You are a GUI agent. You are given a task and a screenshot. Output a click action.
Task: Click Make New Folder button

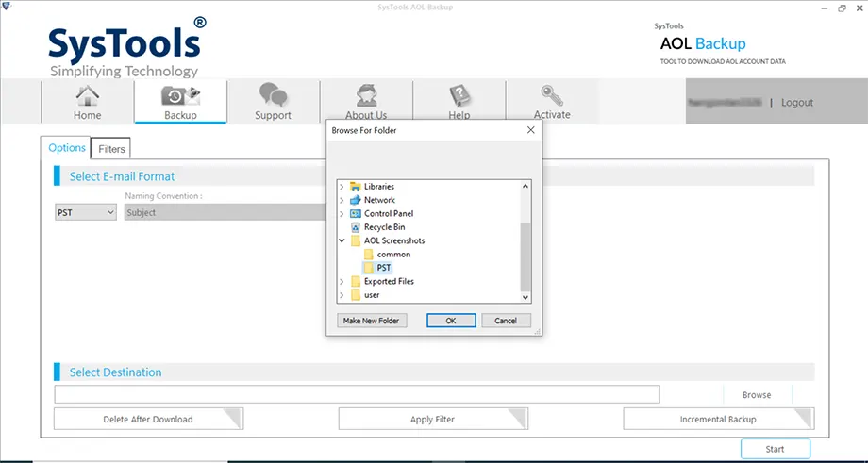tap(372, 321)
